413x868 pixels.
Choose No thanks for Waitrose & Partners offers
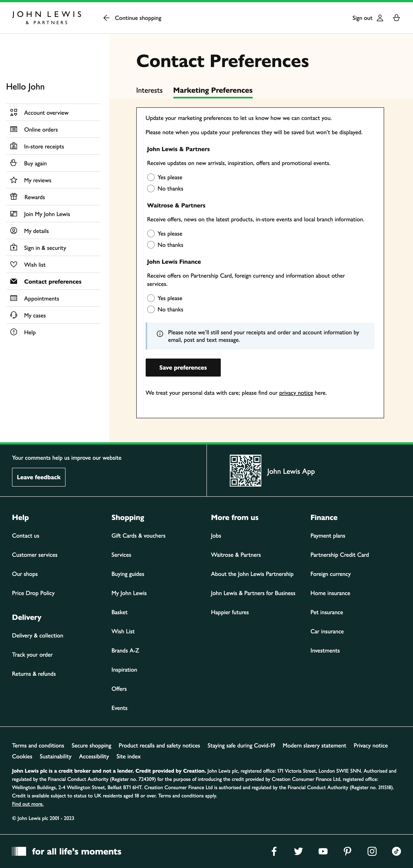pyautogui.click(x=151, y=245)
